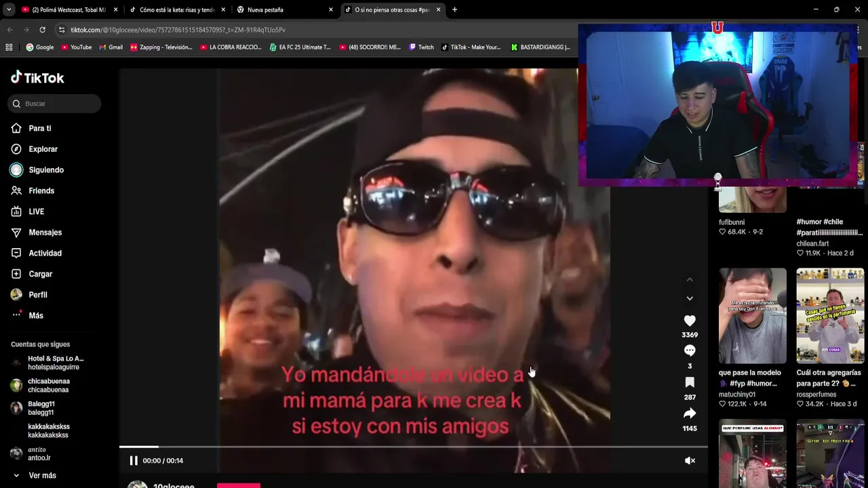Close the Nueva pestaña tab
Viewport: 868px width, 488px height.
tap(331, 9)
